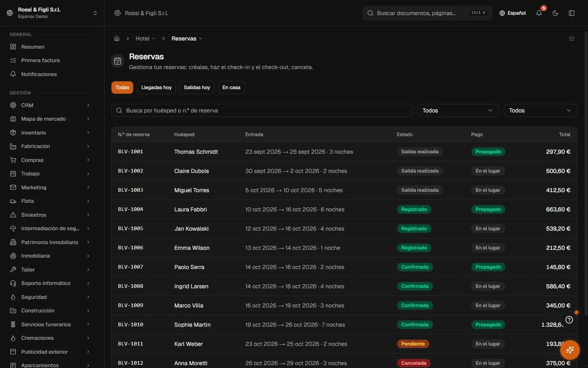Click the Mapa de mercado map icon
Screen dimensions: 588x368
point(13,119)
